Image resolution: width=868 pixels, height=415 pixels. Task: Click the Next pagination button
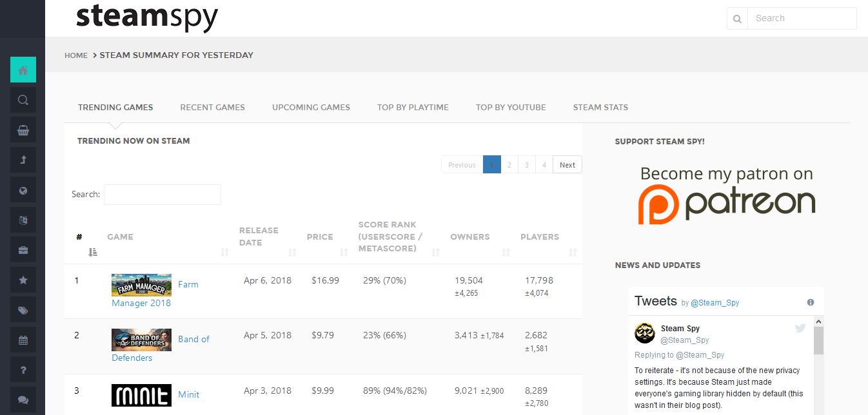pos(567,165)
